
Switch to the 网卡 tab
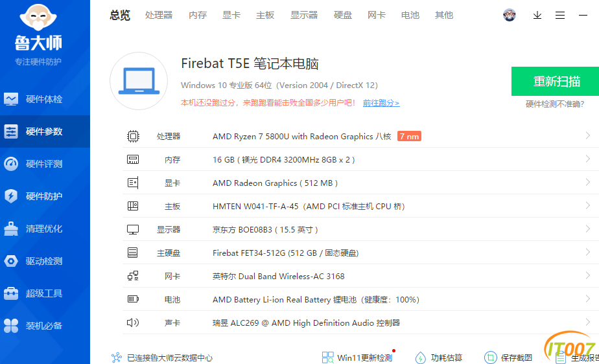click(377, 16)
